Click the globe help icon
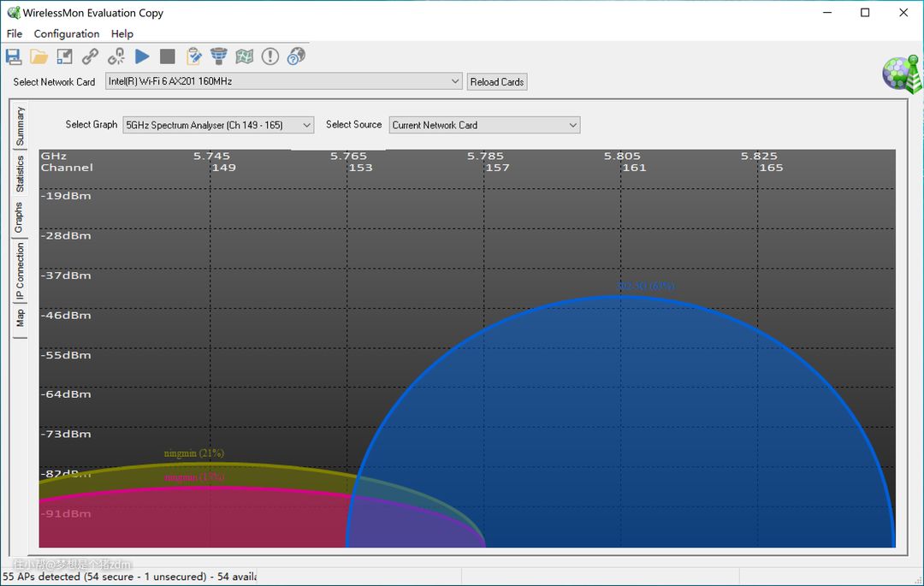 point(296,56)
